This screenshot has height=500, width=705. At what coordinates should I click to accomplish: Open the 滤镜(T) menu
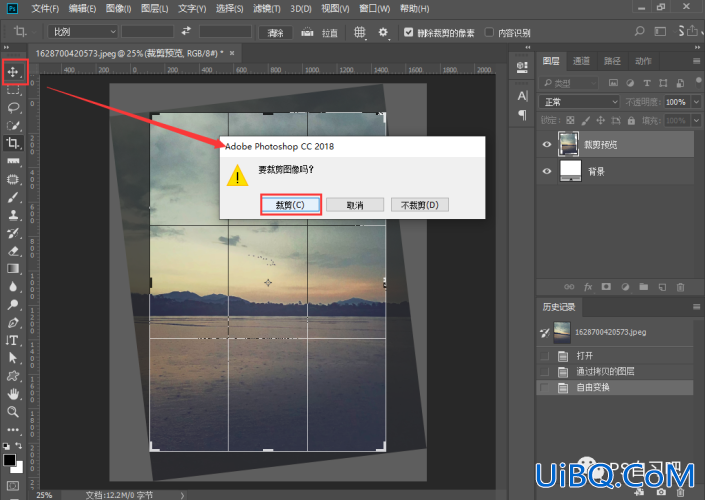click(x=267, y=9)
